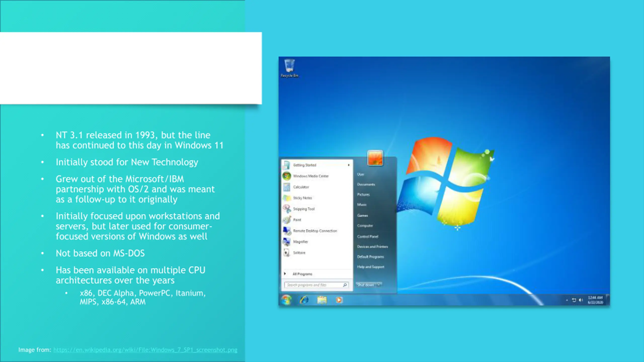Follow the Wikipedia image source link
Screen dimensions: 644x362
pyautogui.click(x=145, y=350)
